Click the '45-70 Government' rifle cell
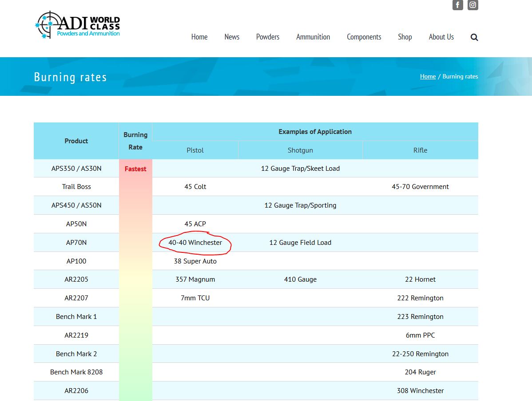532x401 pixels. click(x=420, y=186)
